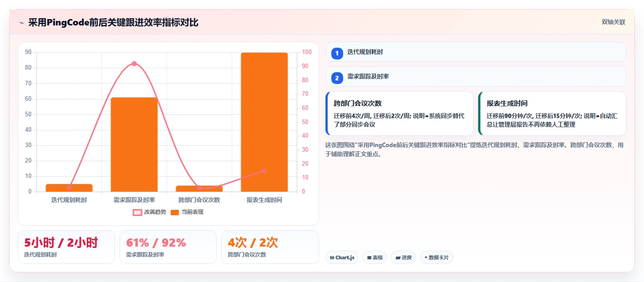The image size is (644, 282).
Task: Click the chart title 采用PingCode前后关键跟进效率指标对比
Action: tap(113, 22)
